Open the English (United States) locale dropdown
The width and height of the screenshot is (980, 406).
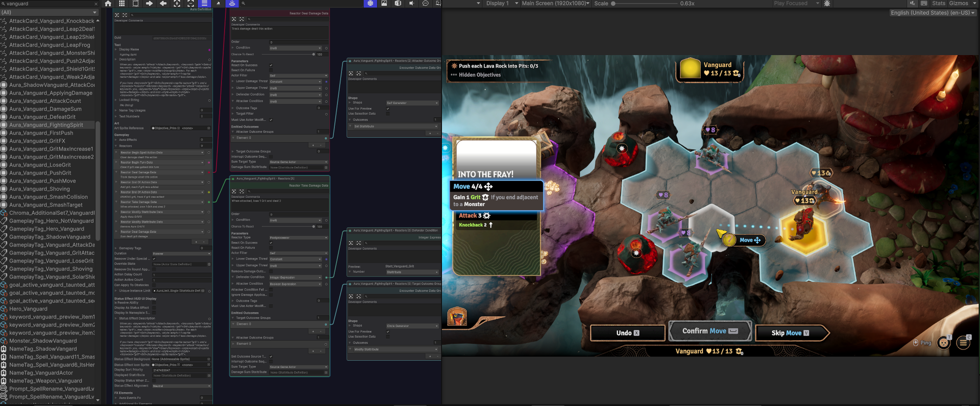coord(933,13)
